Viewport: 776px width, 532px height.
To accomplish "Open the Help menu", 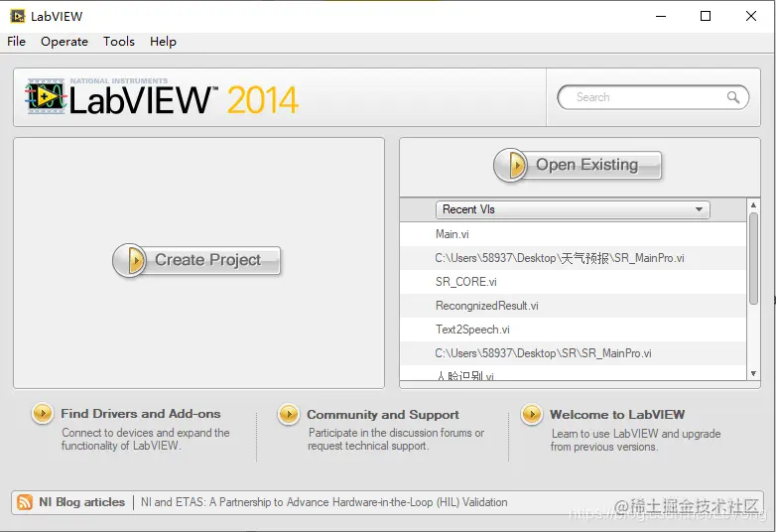I will [x=163, y=42].
